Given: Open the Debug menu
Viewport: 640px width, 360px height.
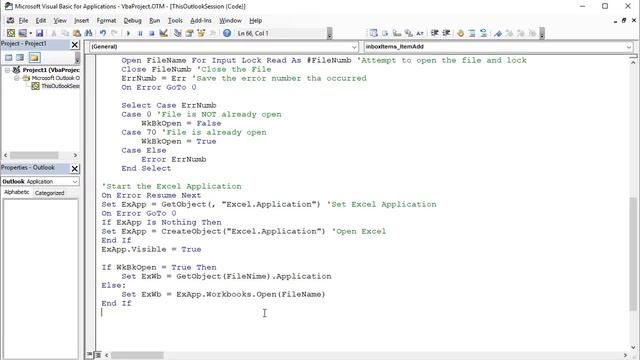Looking at the screenshot, I should click(132, 20).
